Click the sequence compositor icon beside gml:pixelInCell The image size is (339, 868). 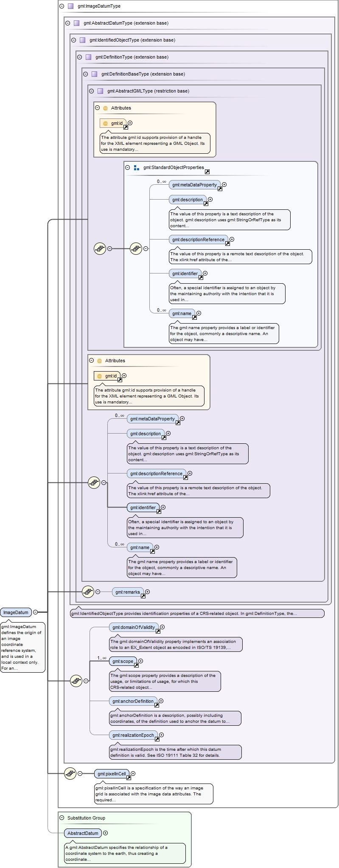coord(70,773)
